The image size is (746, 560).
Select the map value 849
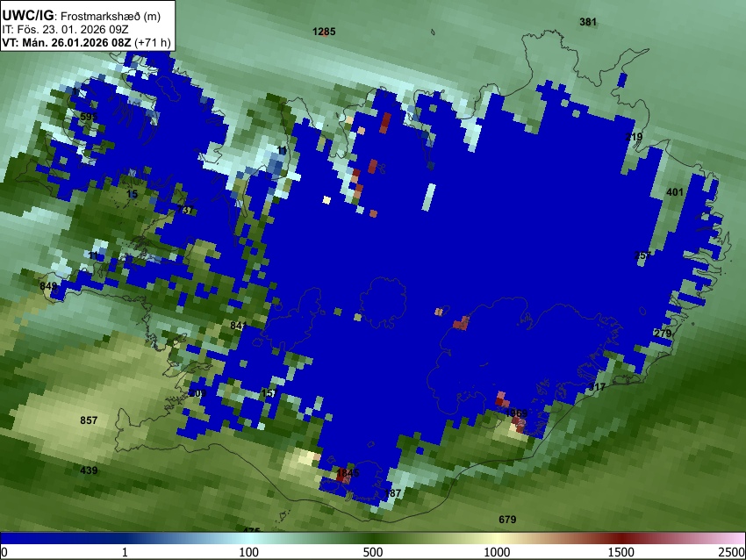pyautogui.click(x=48, y=286)
